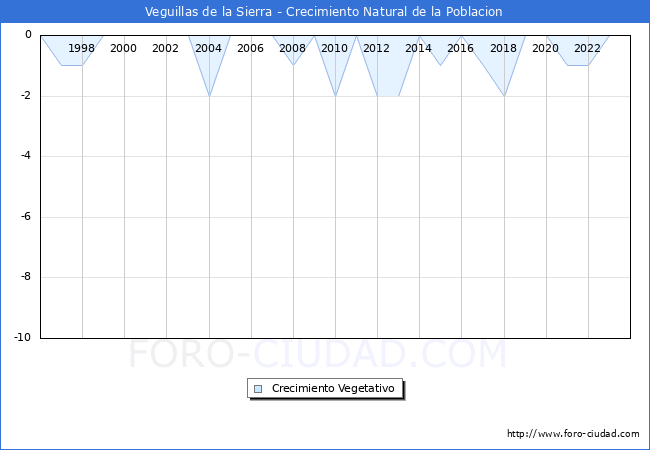Click the 2018 data dip at -2
This screenshot has height=450, width=650.
point(504,96)
